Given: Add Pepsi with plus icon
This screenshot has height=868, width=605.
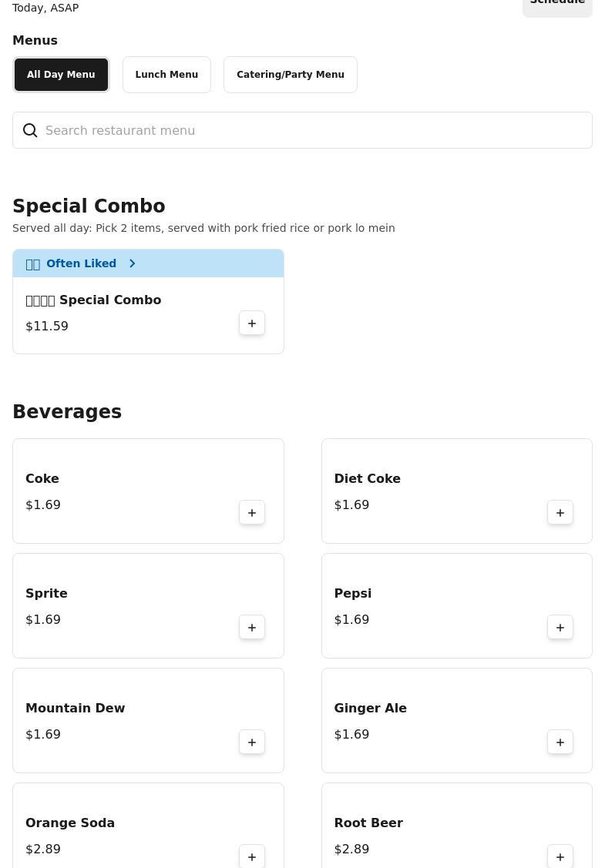Looking at the screenshot, I should pos(560,628).
